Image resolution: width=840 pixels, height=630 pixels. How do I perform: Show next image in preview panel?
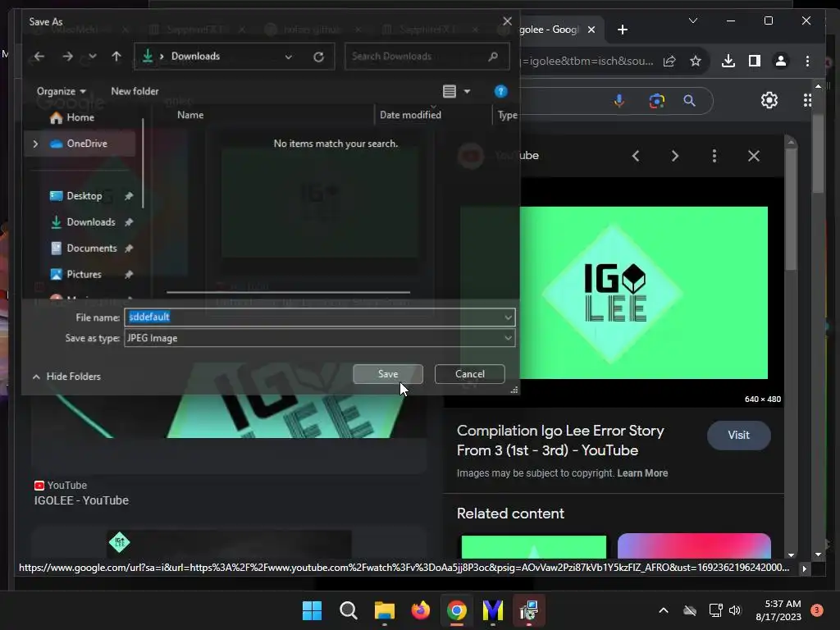[x=675, y=156]
